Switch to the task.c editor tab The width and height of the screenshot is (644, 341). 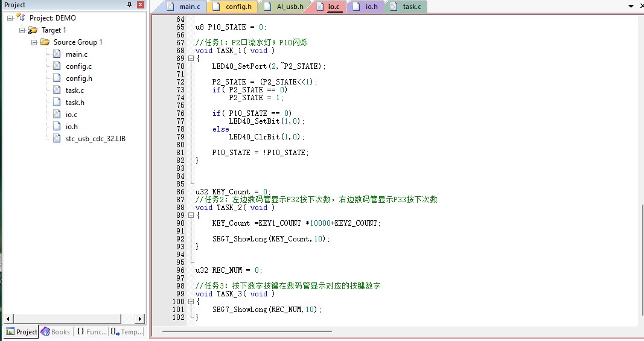tap(406, 7)
